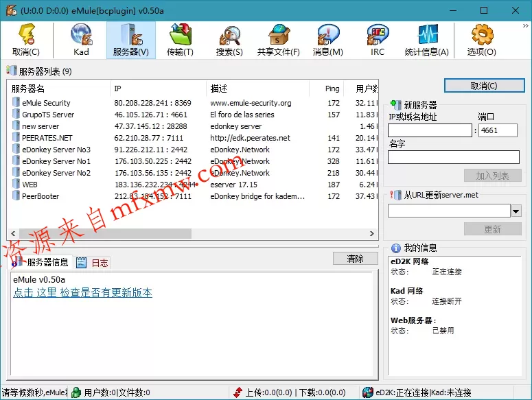Click the status bar users icon

coord(76,392)
